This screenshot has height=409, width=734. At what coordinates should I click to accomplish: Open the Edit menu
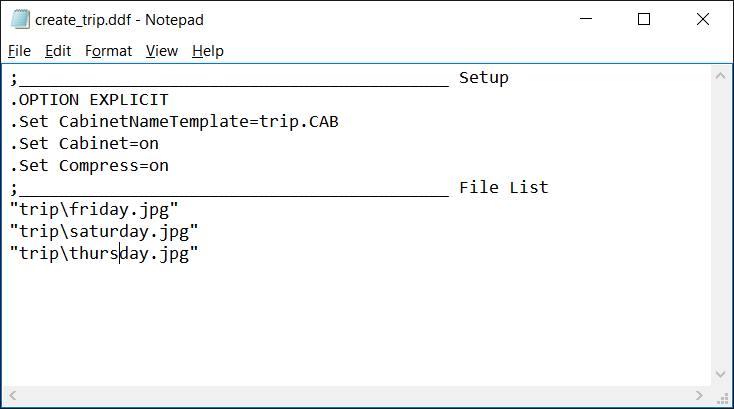58,51
